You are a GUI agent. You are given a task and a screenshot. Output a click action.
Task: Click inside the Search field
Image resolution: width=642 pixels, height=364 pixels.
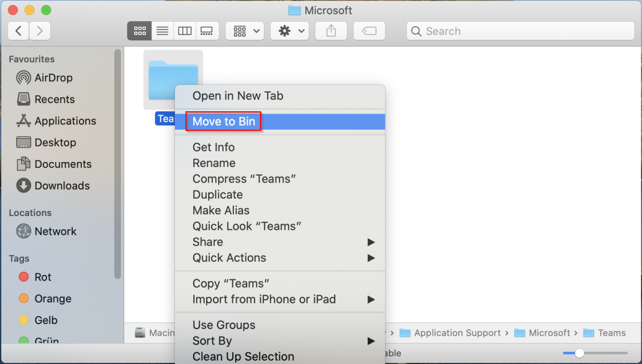point(521,31)
